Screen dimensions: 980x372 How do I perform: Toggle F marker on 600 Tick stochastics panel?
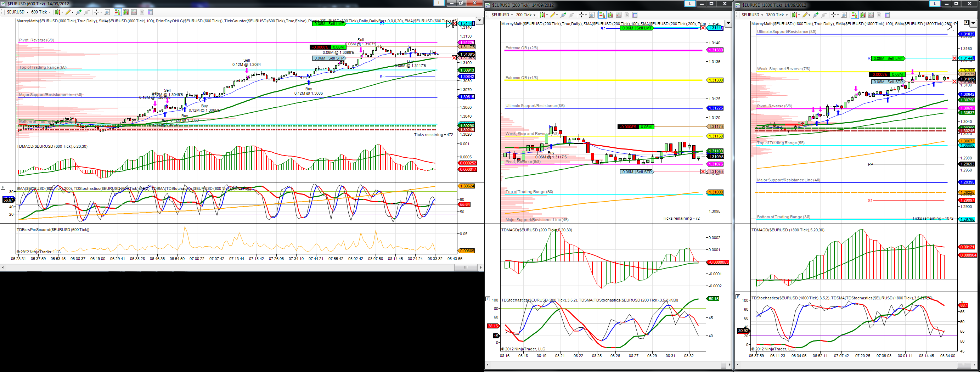tap(3, 187)
